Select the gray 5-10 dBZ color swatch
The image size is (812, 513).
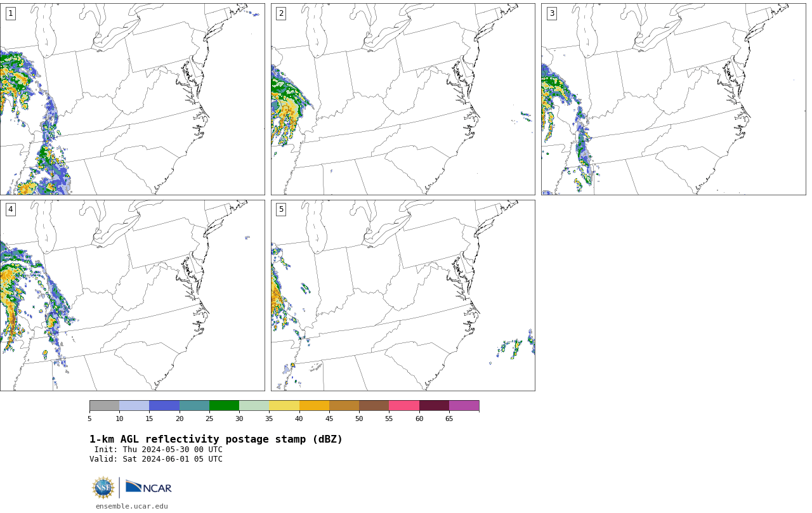[x=104, y=406]
